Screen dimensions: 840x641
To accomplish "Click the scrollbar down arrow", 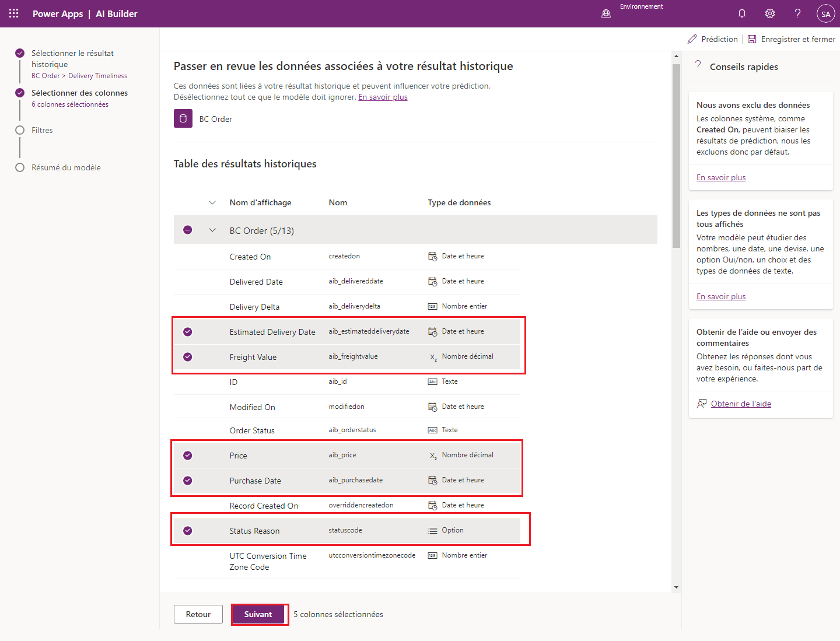I will pyautogui.click(x=677, y=588).
